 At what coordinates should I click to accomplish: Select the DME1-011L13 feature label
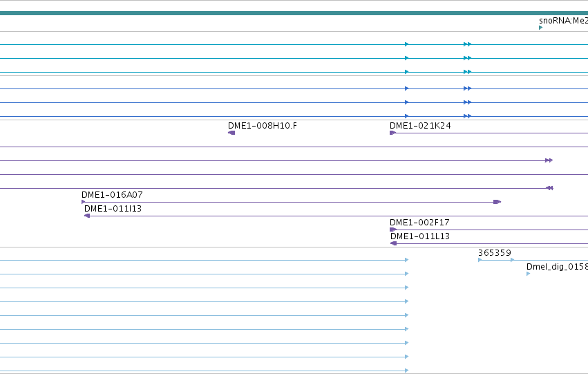pyautogui.click(x=420, y=236)
